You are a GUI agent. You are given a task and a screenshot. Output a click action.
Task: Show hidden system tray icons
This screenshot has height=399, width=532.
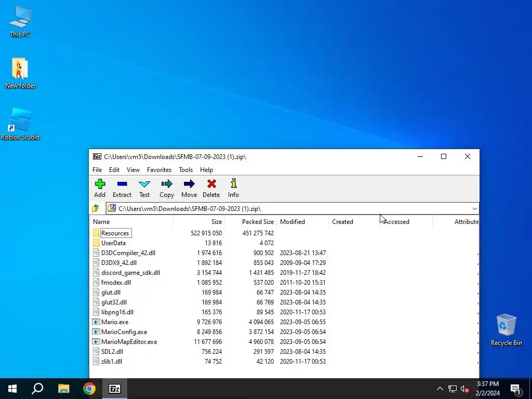pos(440,389)
